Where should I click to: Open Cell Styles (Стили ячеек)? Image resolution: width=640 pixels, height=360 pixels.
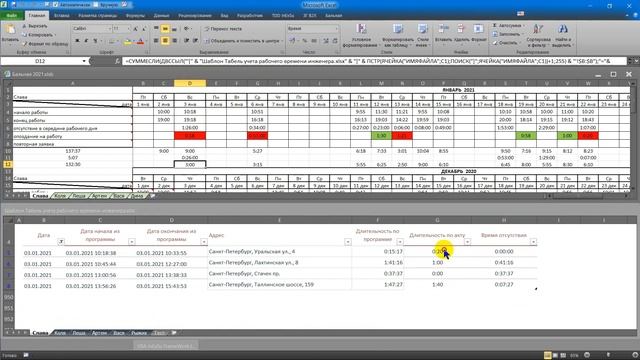pos(423,36)
